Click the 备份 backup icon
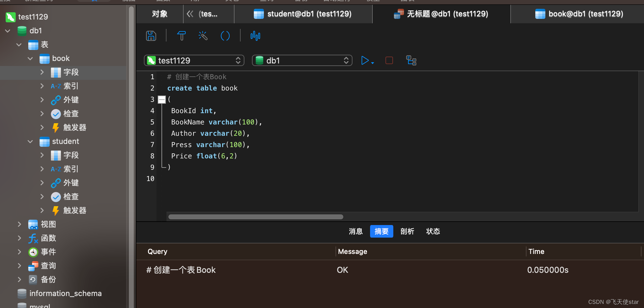The height and width of the screenshot is (308, 644). click(33, 280)
